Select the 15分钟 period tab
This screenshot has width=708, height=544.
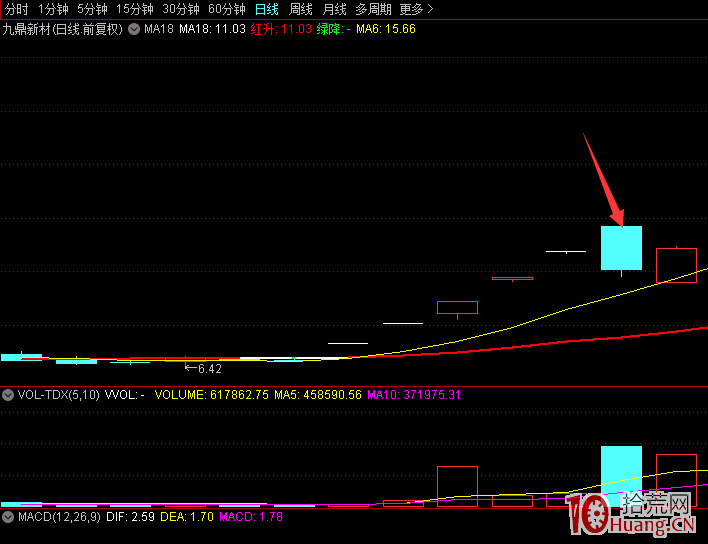tap(135, 9)
